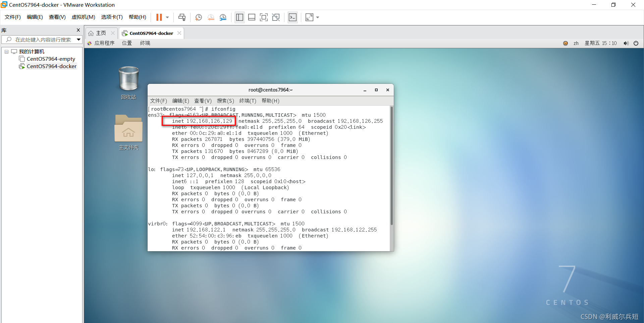Viewport: 644px width, 323px height.
Task: Open the stretch display dropdown arrow
Action: [x=318, y=17]
